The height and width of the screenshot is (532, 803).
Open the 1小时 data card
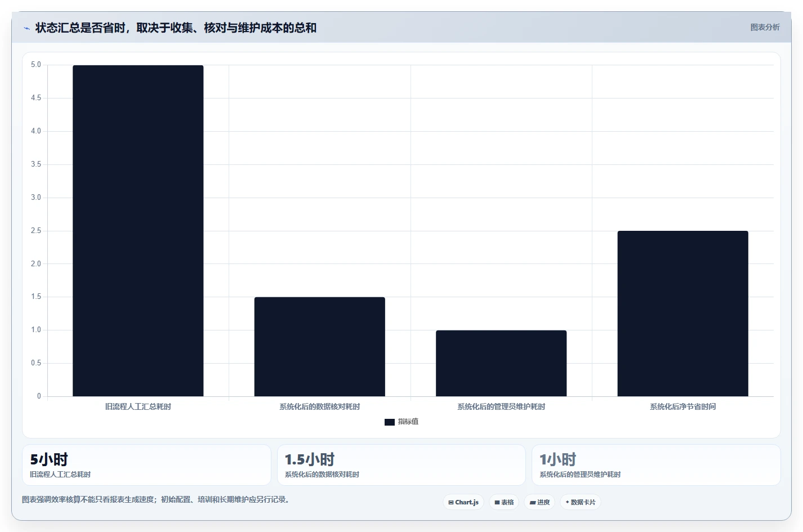click(656, 465)
